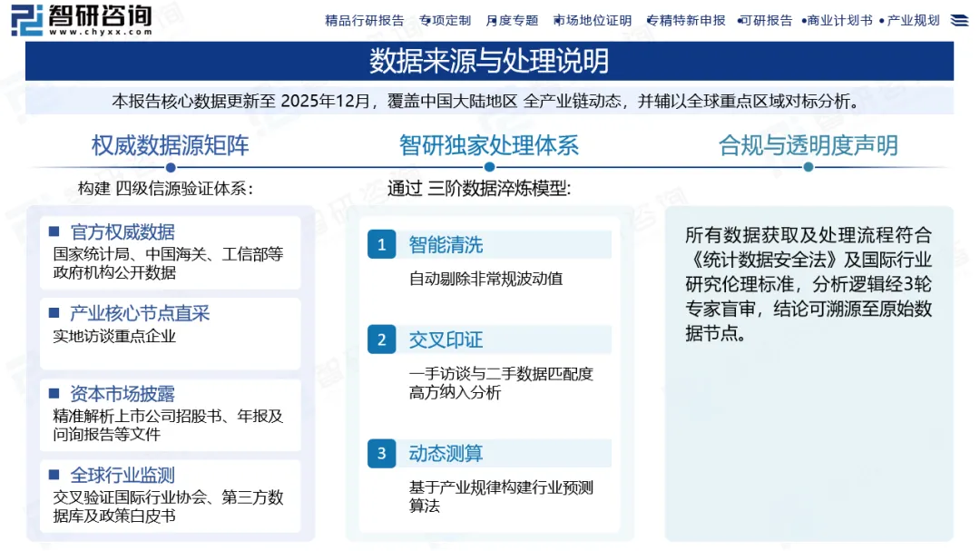Select the numbered badge 1 beside 智能清洗
The width and height of the screenshot is (980, 551).
tap(381, 244)
